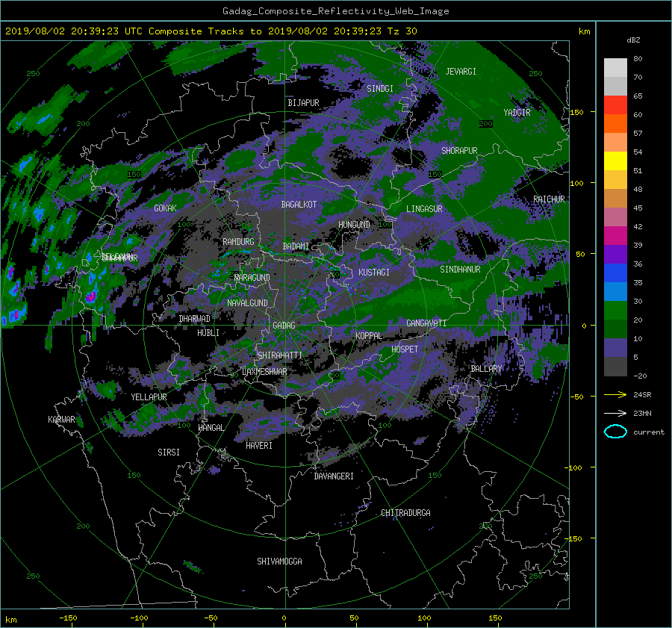
Task: Click the GOKAK city label
Action: click(165, 208)
